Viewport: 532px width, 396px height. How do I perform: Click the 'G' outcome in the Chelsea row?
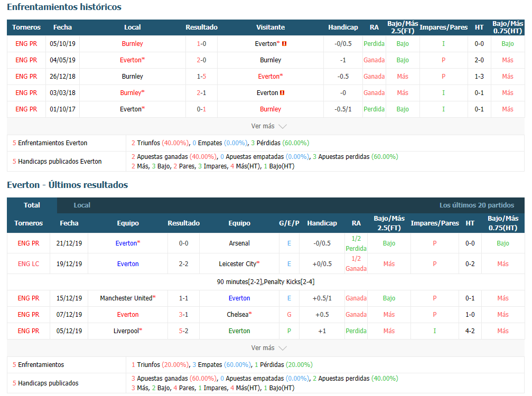(x=289, y=315)
